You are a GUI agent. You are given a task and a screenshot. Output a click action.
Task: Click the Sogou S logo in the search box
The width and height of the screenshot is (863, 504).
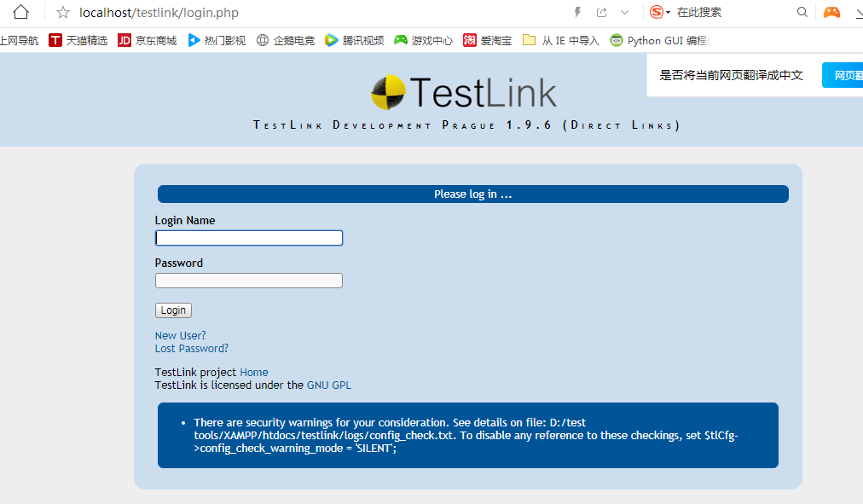point(655,13)
